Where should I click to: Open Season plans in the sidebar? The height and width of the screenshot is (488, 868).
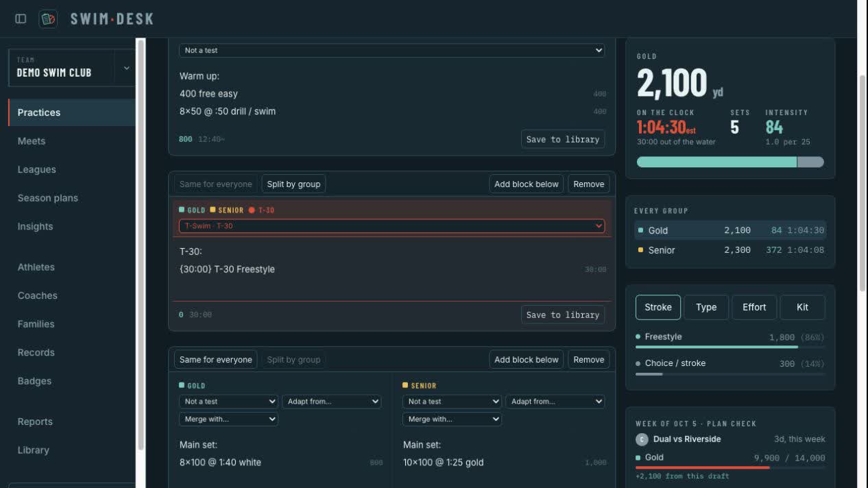click(x=72, y=198)
